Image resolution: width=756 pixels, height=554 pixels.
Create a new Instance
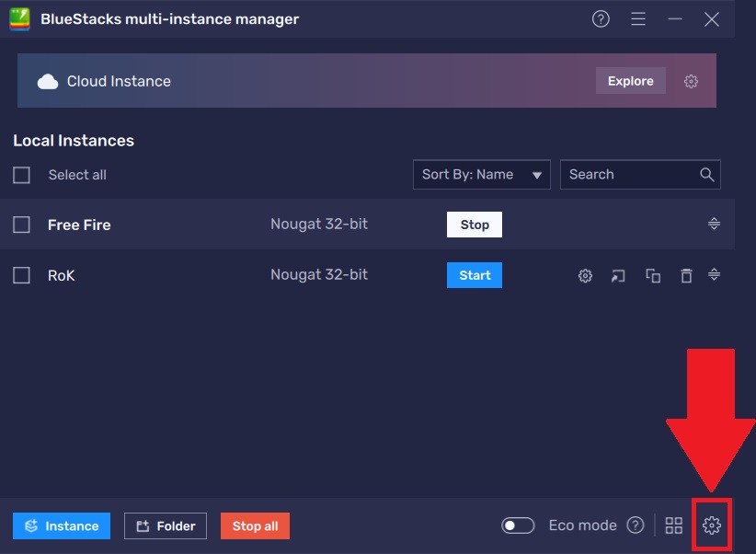(62, 526)
